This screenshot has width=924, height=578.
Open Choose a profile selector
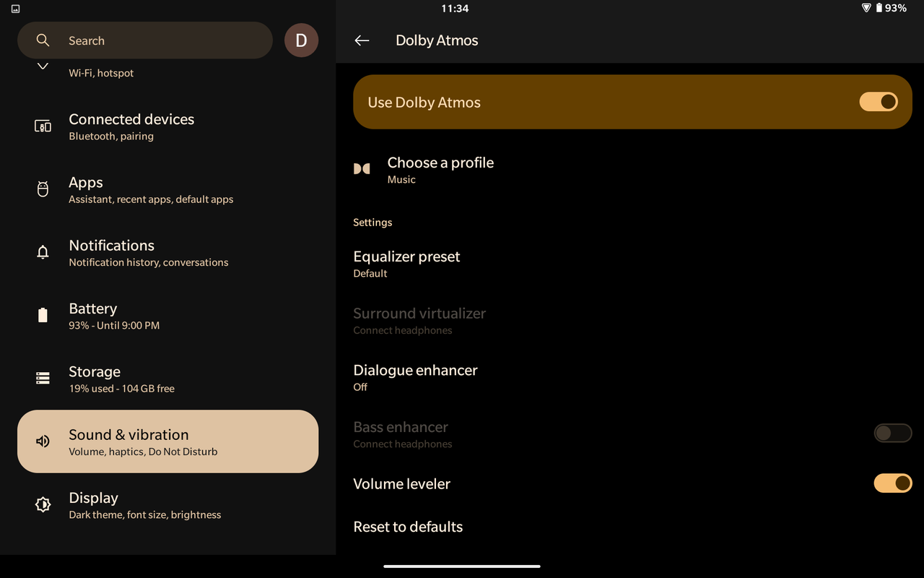click(440, 170)
